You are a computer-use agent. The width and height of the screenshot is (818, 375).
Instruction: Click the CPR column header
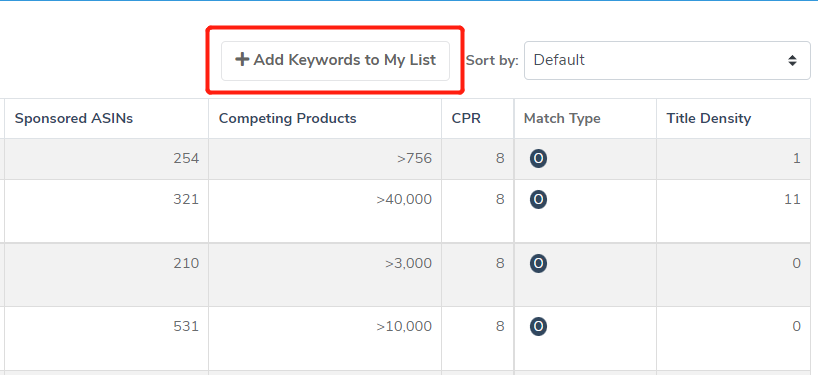click(x=466, y=118)
